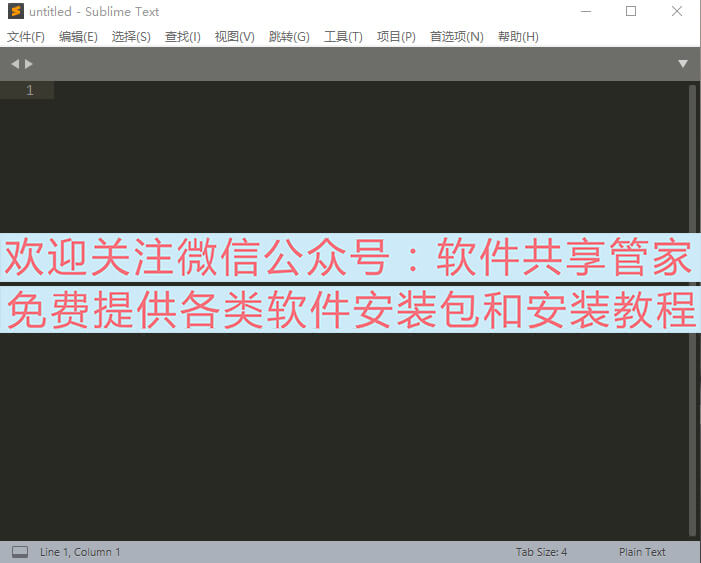Open the 选择(S) menu

point(131,37)
